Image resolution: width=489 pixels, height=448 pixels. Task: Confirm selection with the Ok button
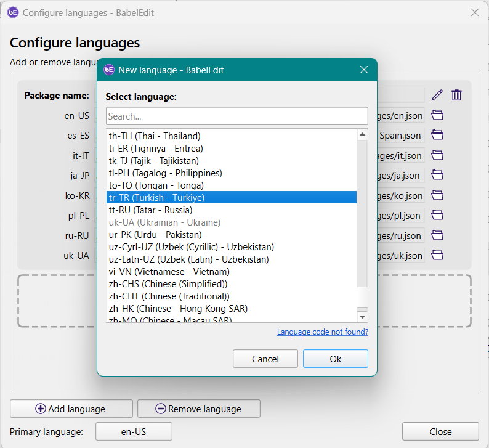pyautogui.click(x=335, y=359)
